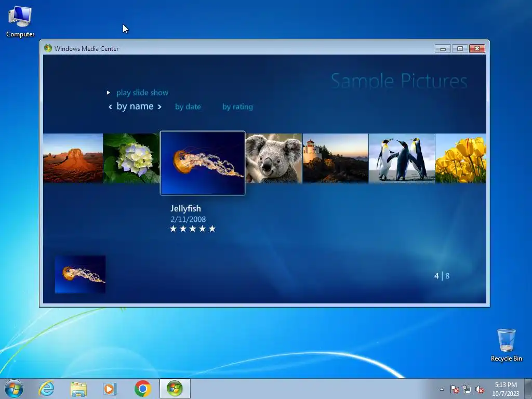Image resolution: width=532 pixels, height=399 pixels.
Task: Open the Recycle Bin desktop icon
Action: [506, 345]
